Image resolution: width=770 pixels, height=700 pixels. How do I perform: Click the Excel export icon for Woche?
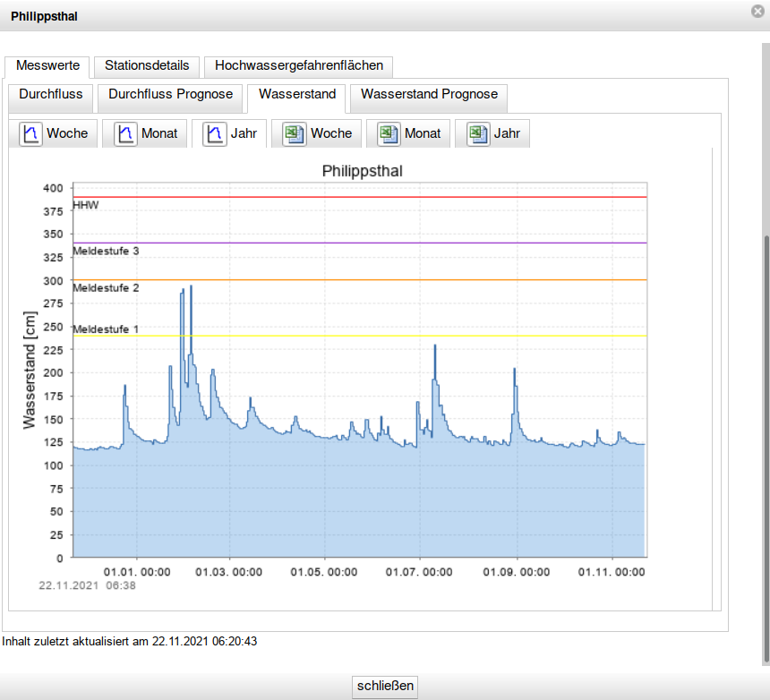[295, 133]
